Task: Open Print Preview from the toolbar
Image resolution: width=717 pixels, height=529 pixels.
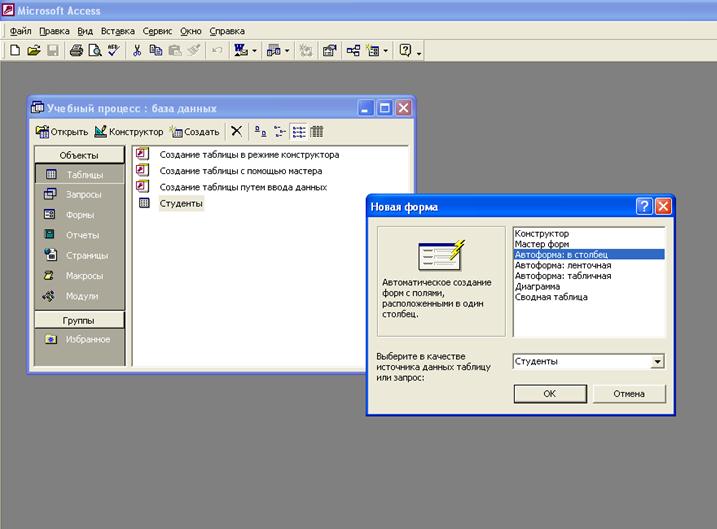Action: tap(95, 50)
